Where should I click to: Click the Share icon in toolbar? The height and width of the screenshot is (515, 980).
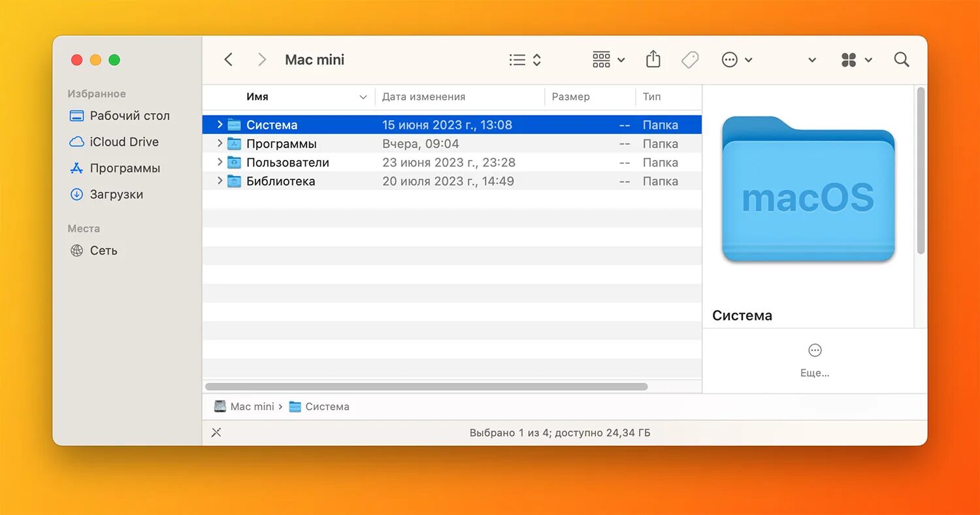[x=653, y=59]
